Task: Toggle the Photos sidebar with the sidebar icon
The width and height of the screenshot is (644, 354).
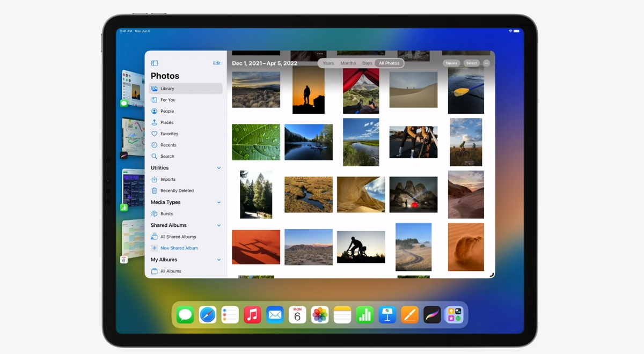Action: click(x=155, y=63)
